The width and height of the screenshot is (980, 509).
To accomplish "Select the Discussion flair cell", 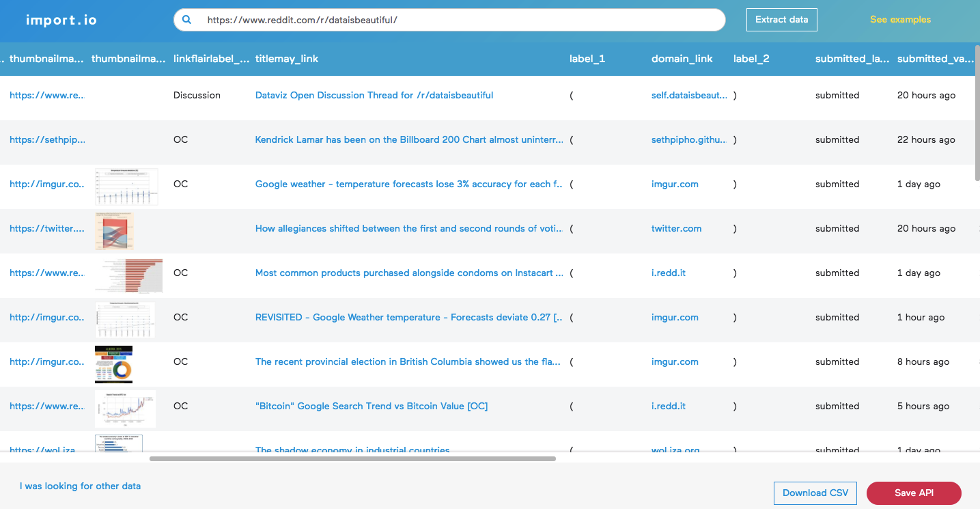I will tap(197, 96).
